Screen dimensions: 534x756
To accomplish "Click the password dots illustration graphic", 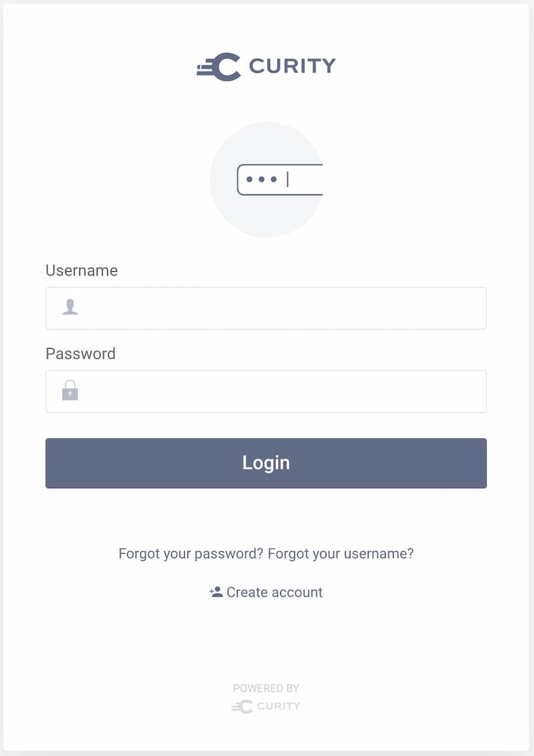I will click(277, 179).
